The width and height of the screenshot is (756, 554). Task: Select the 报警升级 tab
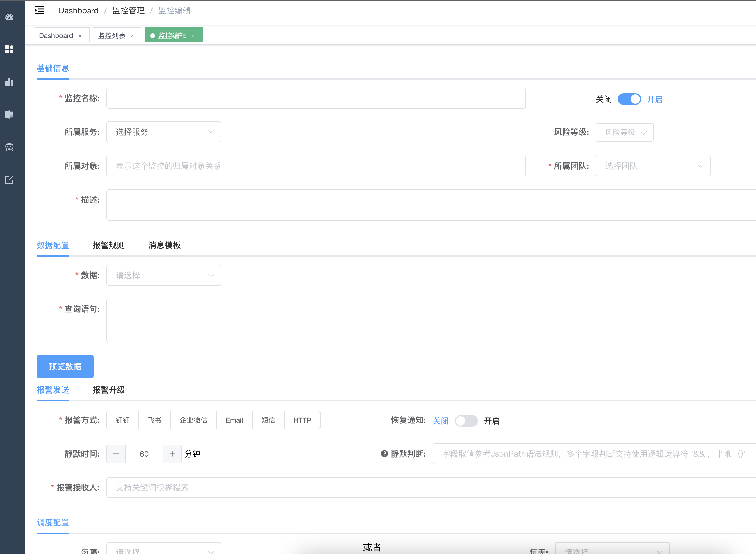click(109, 390)
